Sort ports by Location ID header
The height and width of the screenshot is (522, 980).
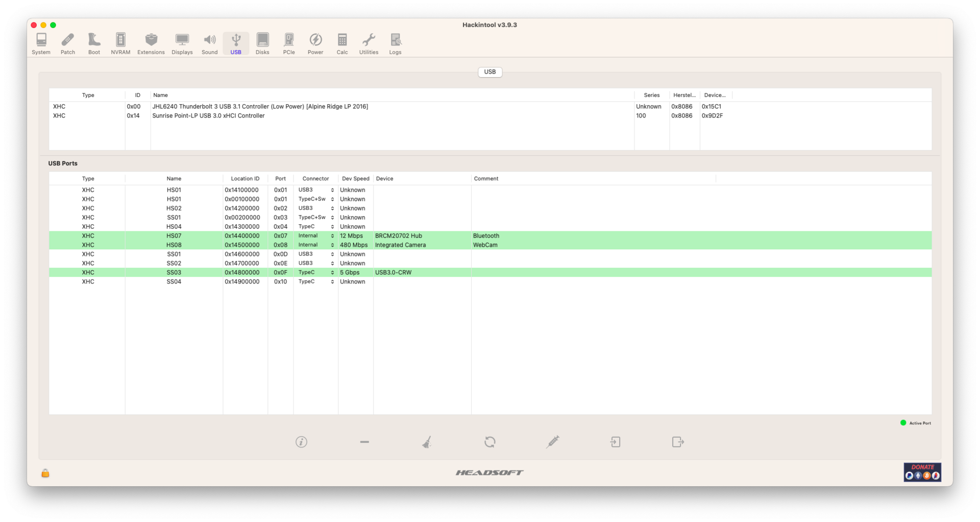coord(245,179)
